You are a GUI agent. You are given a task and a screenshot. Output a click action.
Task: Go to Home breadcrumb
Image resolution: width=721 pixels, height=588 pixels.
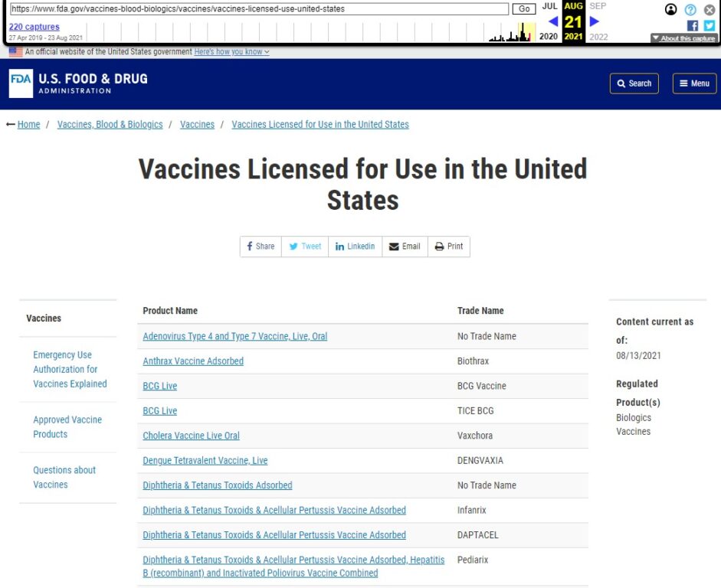click(28, 125)
